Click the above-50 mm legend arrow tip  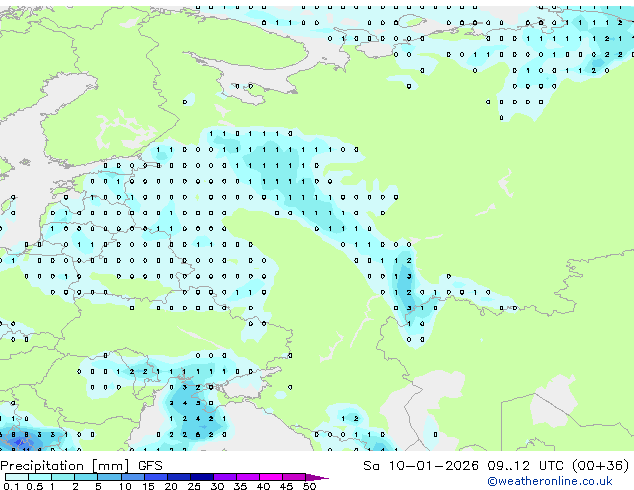tap(317, 477)
